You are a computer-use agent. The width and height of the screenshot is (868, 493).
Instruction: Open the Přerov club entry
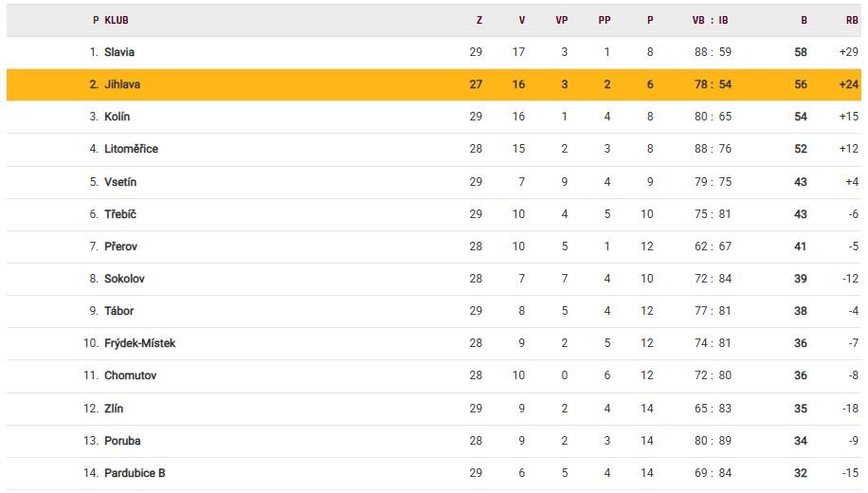point(122,246)
